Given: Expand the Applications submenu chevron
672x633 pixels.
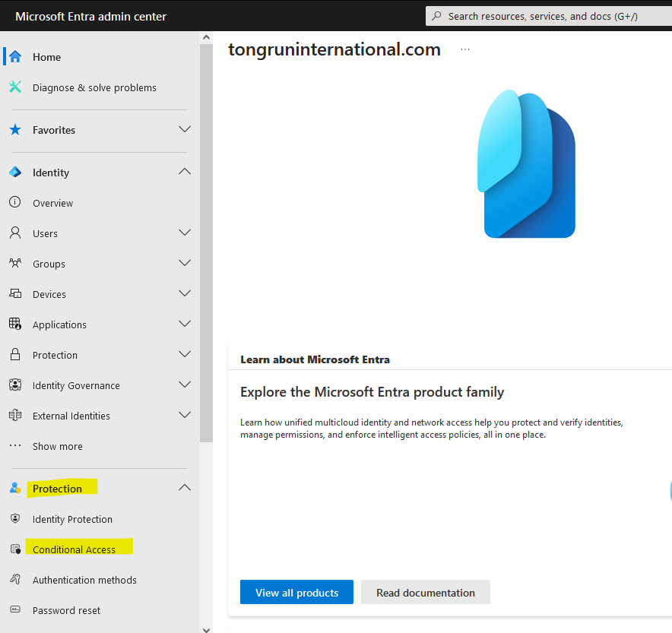Looking at the screenshot, I should click(185, 324).
